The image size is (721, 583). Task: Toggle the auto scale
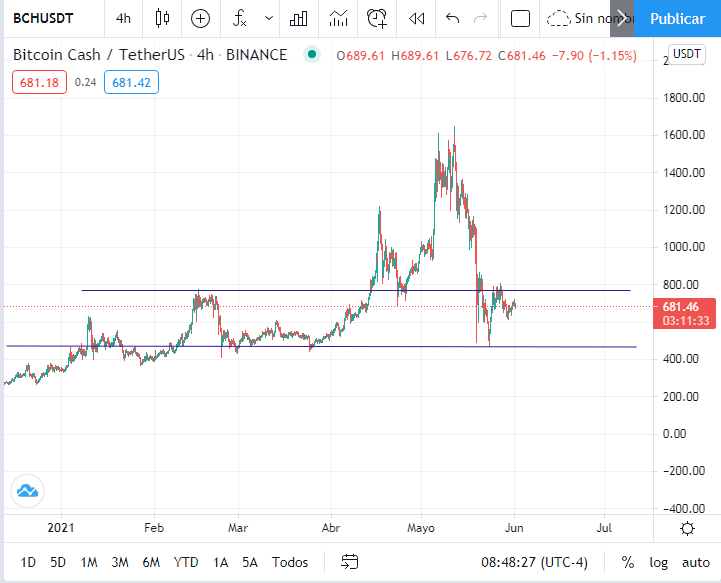(696, 562)
